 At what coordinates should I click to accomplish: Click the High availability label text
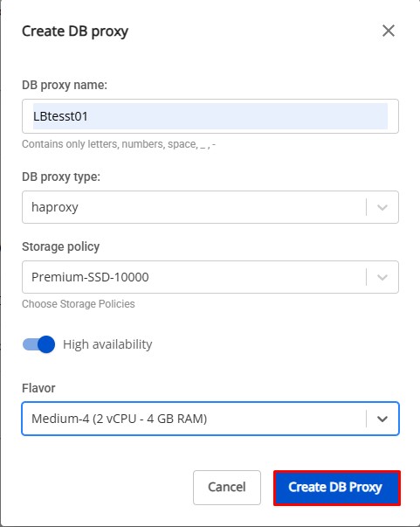pos(107,344)
